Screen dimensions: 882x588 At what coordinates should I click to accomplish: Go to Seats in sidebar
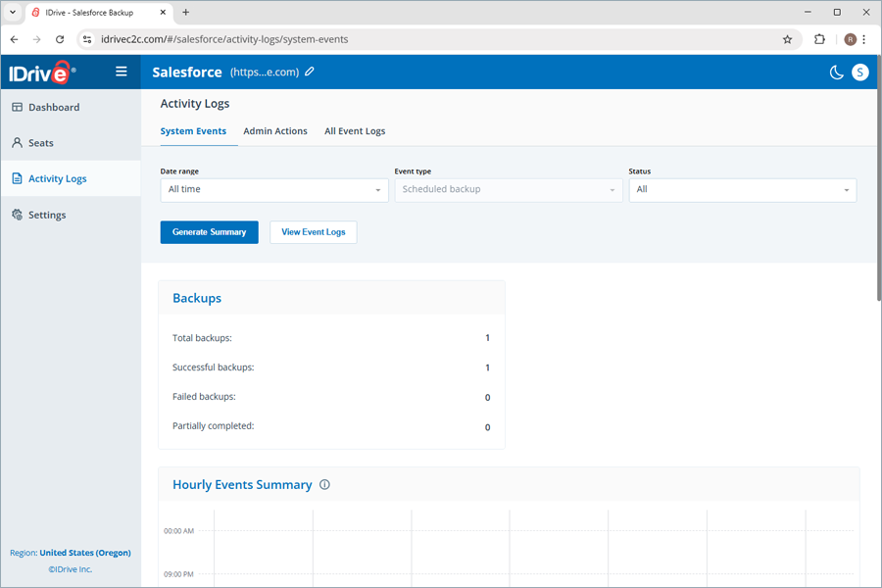tap(41, 143)
